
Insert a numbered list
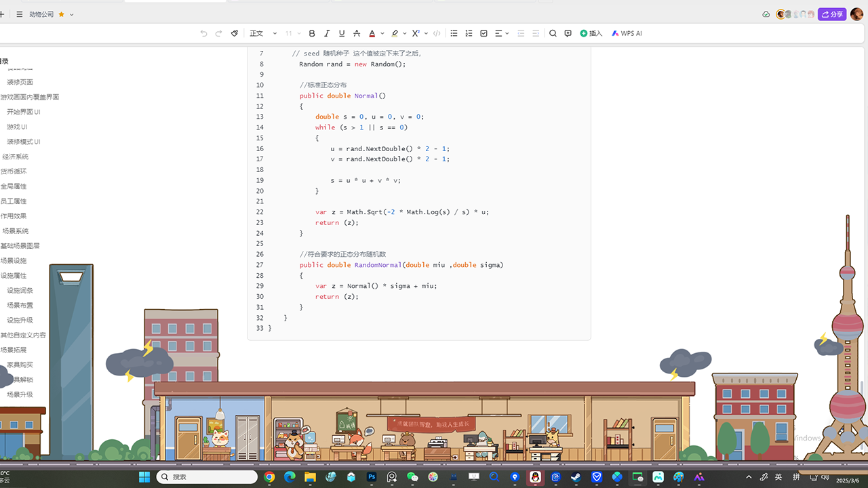[469, 33]
